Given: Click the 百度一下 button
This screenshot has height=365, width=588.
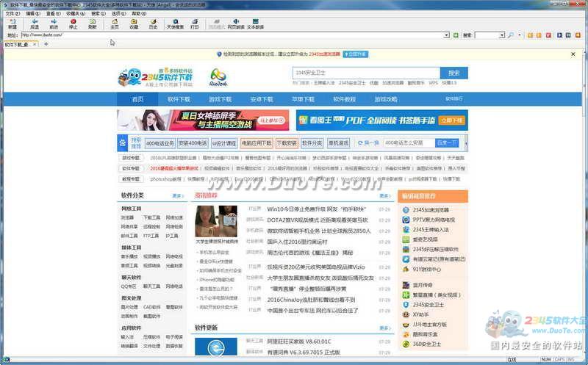Looking at the screenshot, I should 447,142.
